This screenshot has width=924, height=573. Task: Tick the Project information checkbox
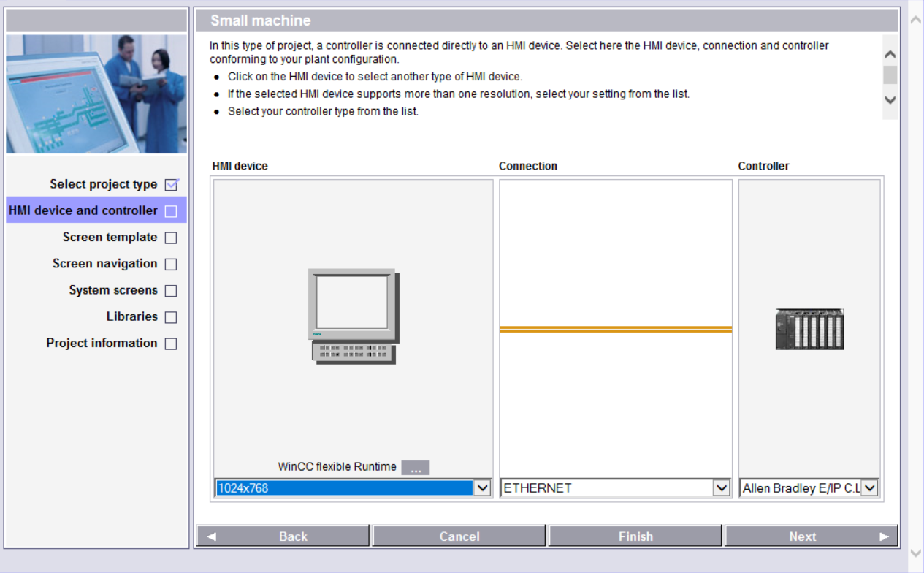[171, 344]
